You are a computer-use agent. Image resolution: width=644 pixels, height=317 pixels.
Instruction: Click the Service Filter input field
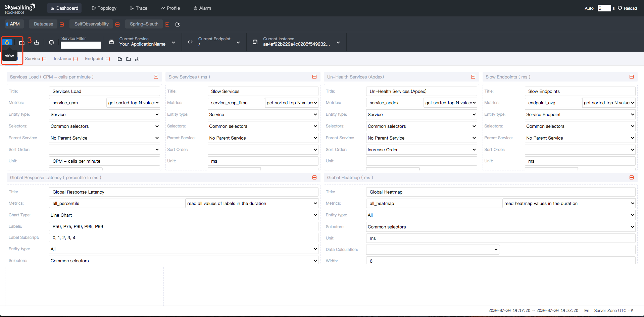pyautogui.click(x=81, y=45)
